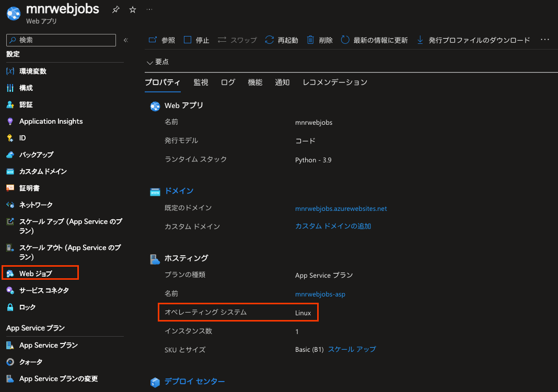This screenshot has width=558, height=392.
Task: Open the mnrwebjobs-asp plan link
Action: pyautogui.click(x=320, y=294)
